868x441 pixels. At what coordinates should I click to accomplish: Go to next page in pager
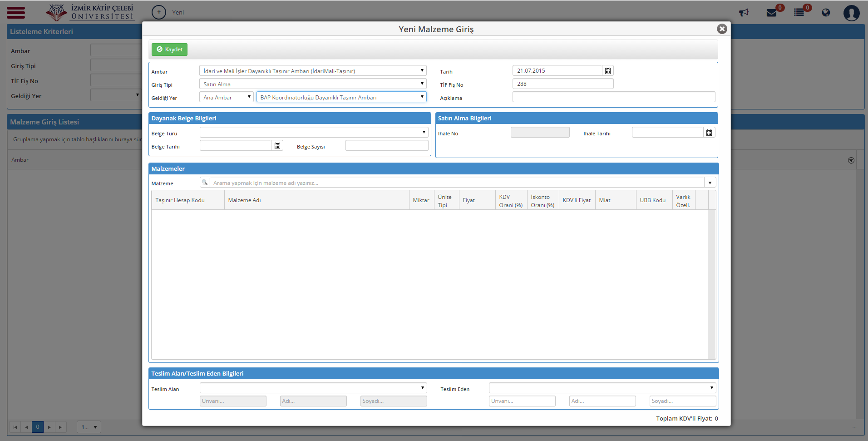click(x=49, y=427)
